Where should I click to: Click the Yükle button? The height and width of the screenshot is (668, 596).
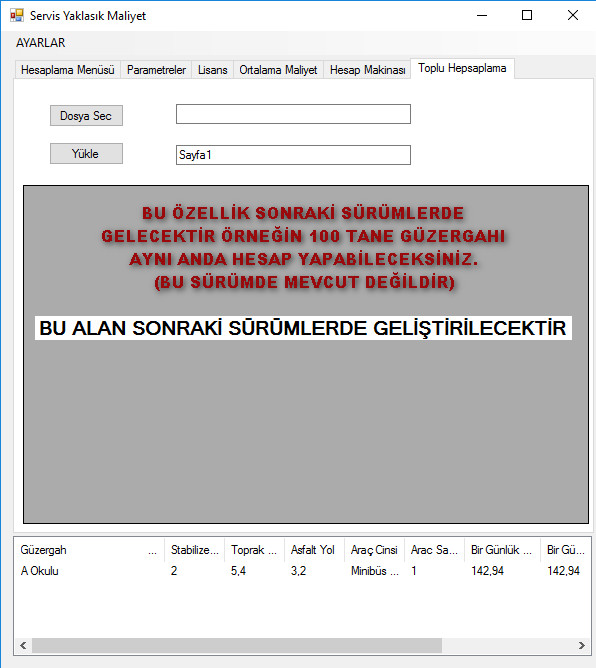pos(86,153)
